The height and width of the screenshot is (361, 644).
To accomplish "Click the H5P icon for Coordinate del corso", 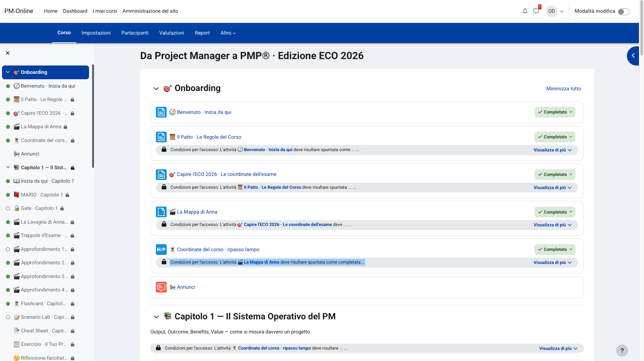I will pos(161,250).
